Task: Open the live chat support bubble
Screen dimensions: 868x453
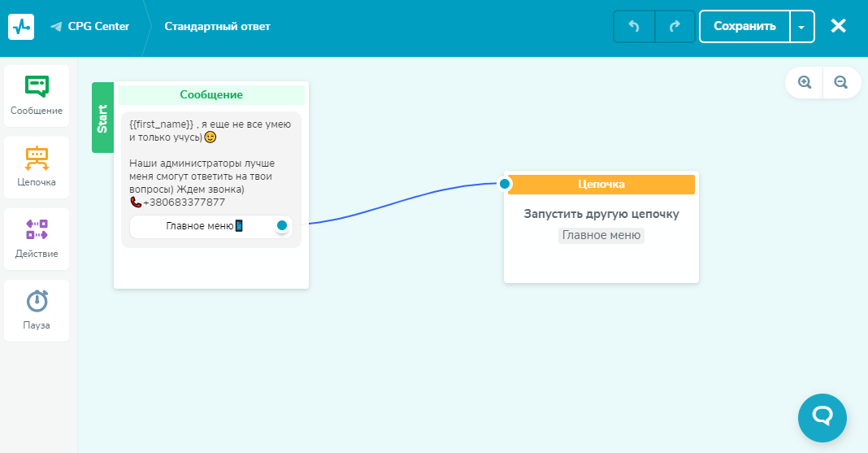Action: (822, 417)
